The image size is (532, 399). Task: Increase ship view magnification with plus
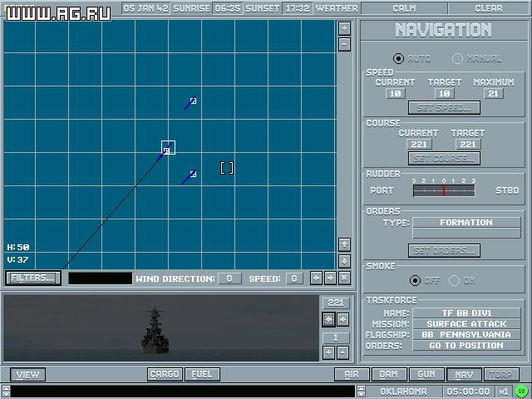[x=328, y=352]
